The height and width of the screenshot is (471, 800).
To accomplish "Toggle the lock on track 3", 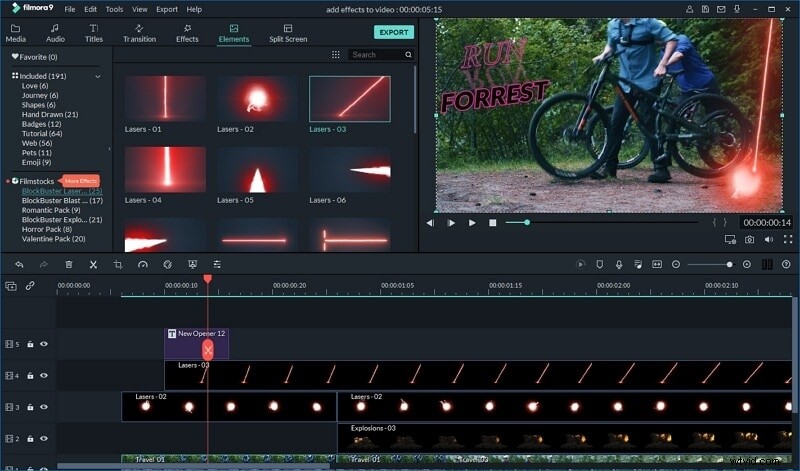I will (30, 407).
